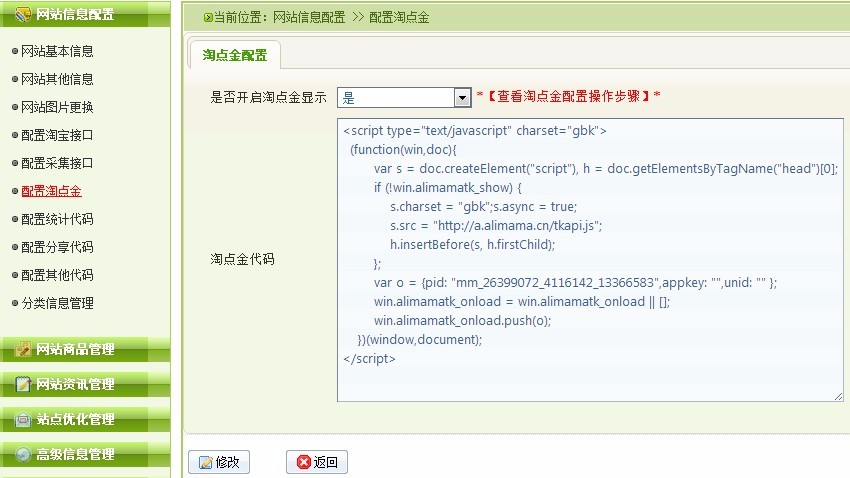Click the pencil icon on 修改 button

coord(205,462)
